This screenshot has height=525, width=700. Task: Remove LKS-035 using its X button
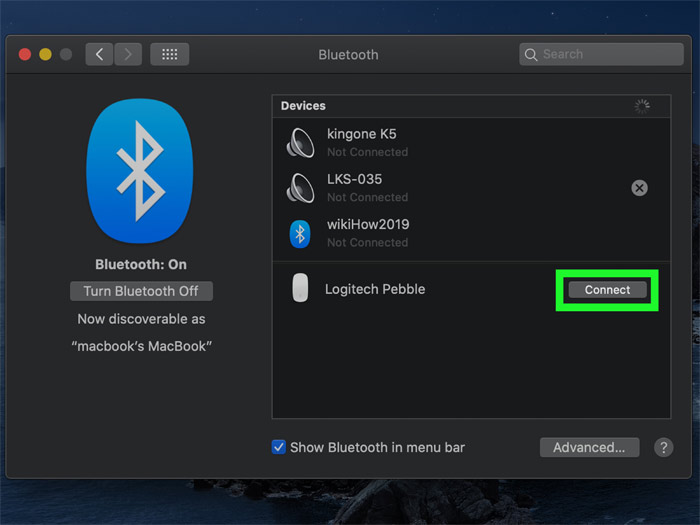point(640,188)
